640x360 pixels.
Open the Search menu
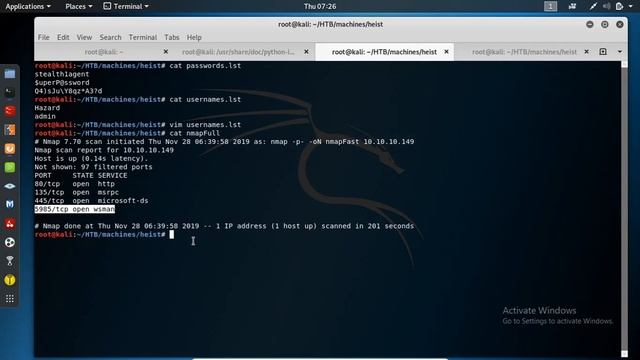(111, 37)
